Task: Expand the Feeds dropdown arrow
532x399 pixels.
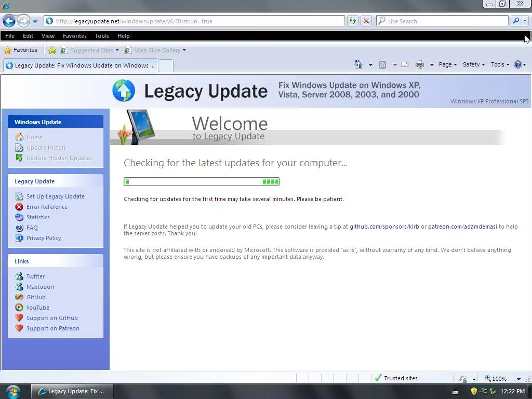Action: (x=395, y=65)
